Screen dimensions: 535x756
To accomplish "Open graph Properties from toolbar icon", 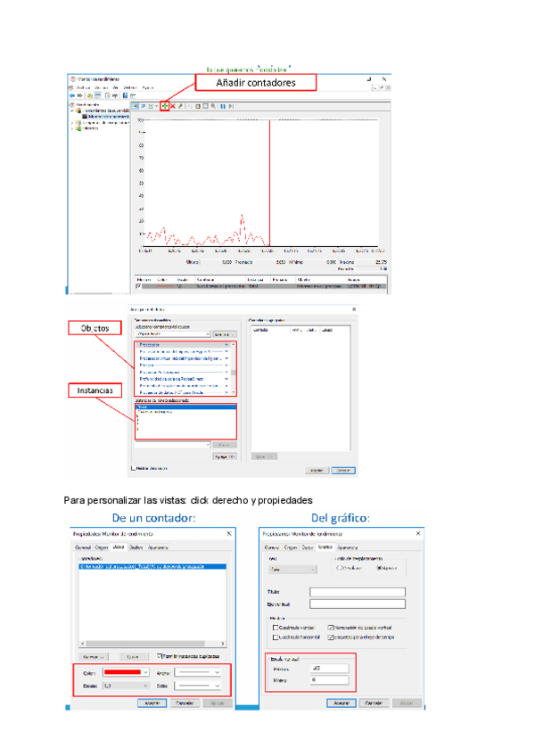I will (x=205, y=106).
